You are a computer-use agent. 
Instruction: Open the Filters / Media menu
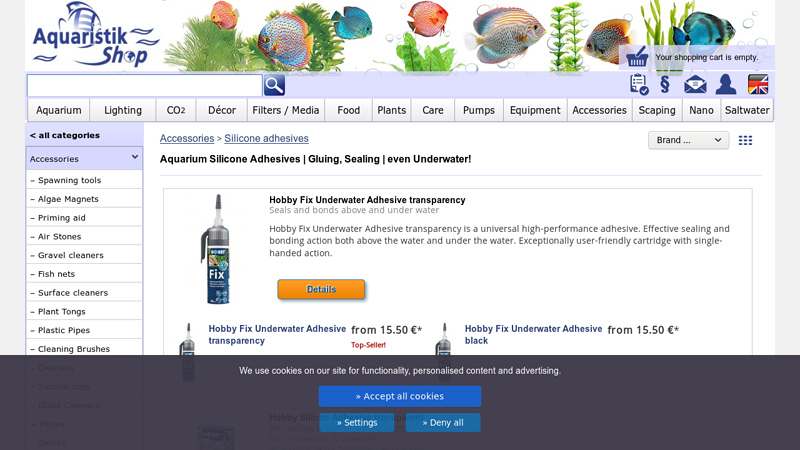click(x=286, y=110)
